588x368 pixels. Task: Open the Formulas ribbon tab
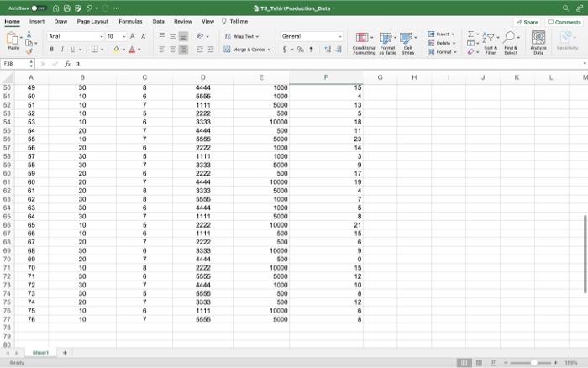(130, 21)
